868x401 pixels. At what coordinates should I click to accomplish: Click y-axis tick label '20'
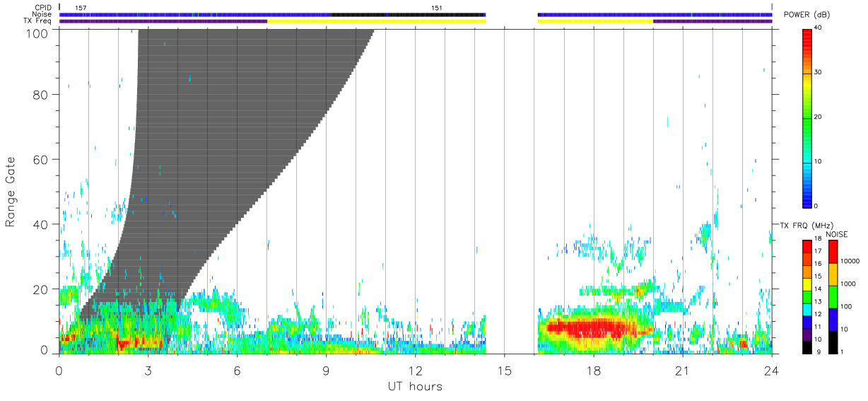(x=42, y=289)
